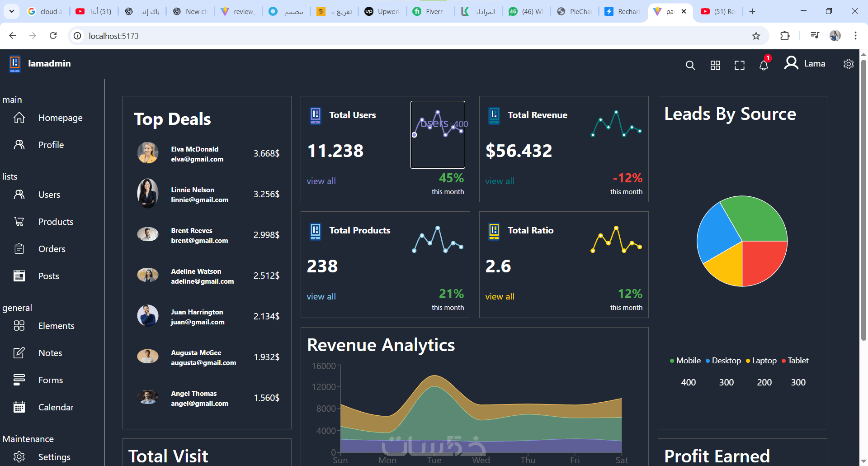Click the Lama user avatar icon
This screenshot has width=868, height=466.
coord(791,63)
